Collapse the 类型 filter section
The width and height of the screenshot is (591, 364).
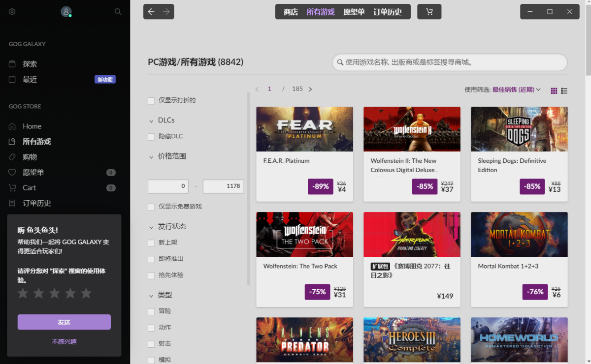click(152, 295)
